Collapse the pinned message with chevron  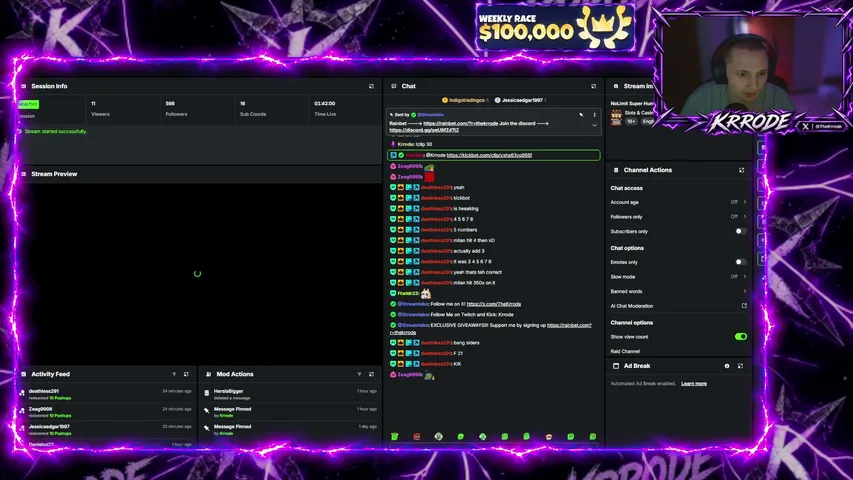pos(594,125)
